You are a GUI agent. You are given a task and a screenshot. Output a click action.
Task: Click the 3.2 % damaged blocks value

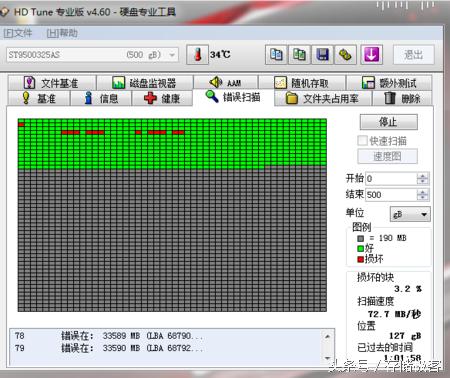click(408, 289)
